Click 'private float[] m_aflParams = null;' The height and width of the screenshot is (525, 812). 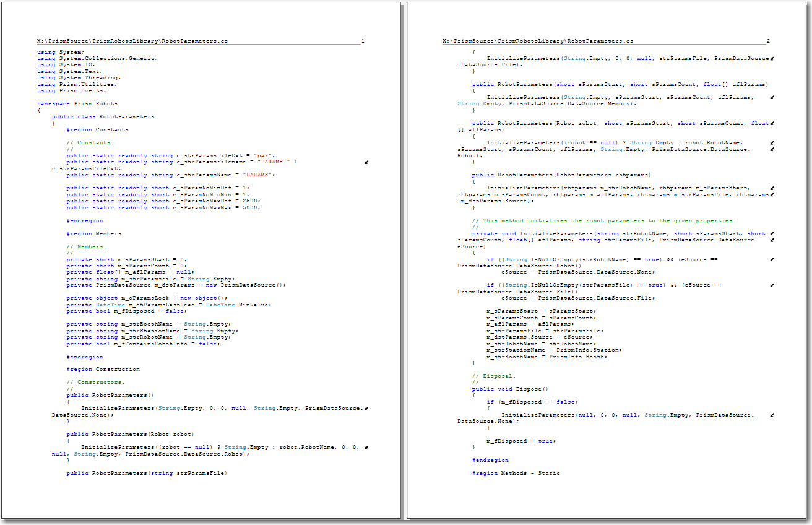131,272
